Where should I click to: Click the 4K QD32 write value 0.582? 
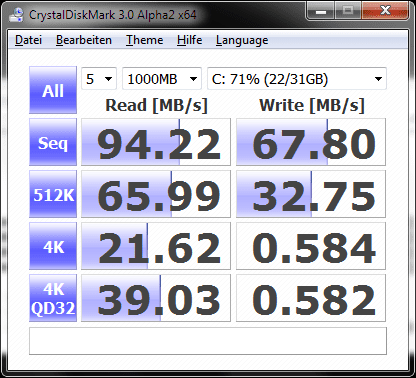tap(311, 298)
